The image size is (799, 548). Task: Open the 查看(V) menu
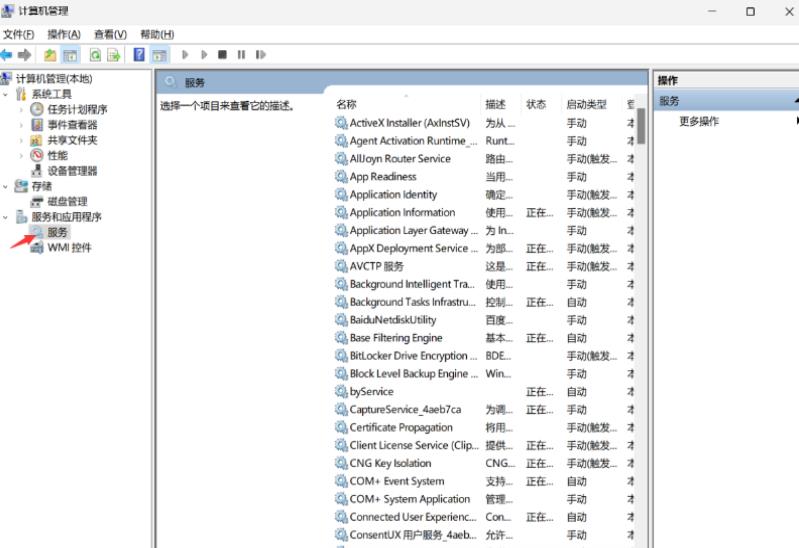coord(110,34)
